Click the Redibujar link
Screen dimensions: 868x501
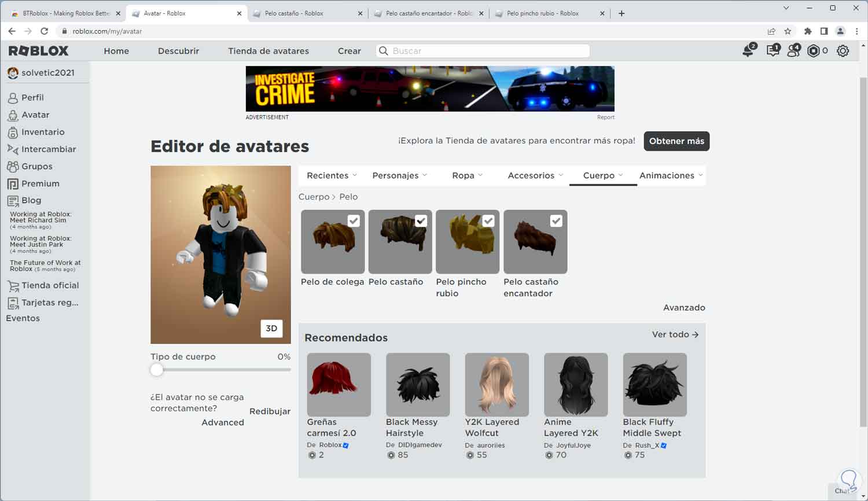coord(270,411)
